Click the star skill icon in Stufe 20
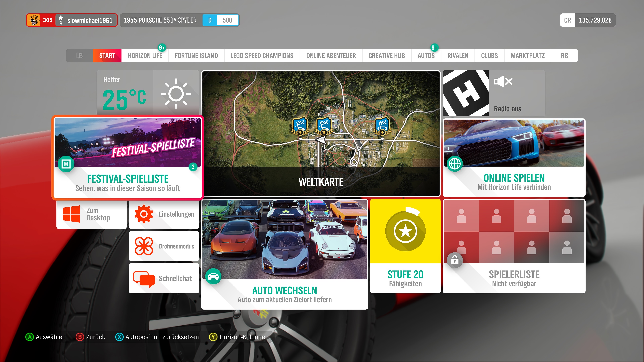The image size is (644, 362). point(405,231)
